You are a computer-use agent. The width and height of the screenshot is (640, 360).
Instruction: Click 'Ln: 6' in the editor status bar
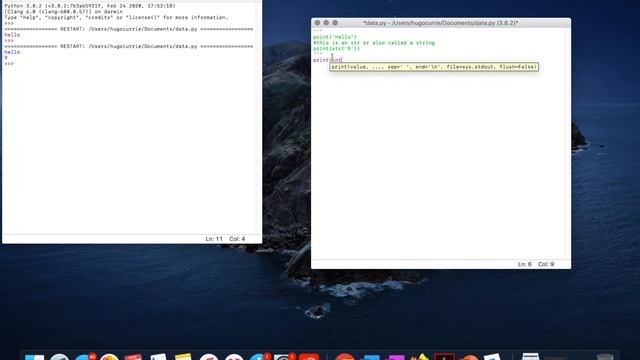[x=524, y=264]
